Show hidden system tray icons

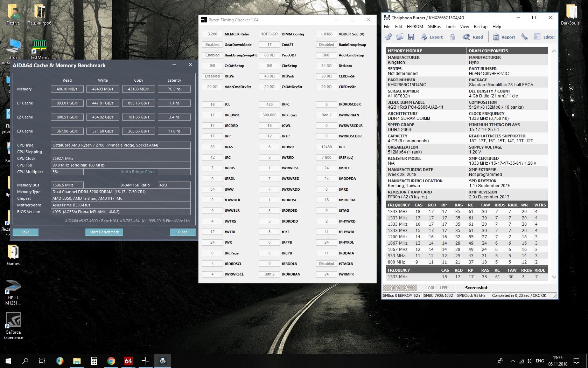513,361
